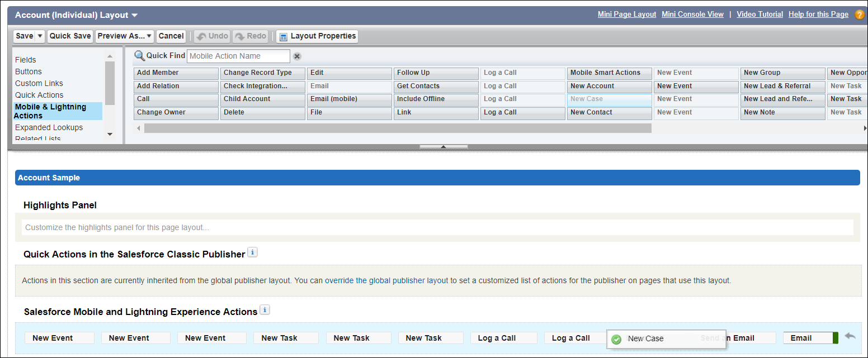Select Buttons in the sidebar list
Image resolution: width=868 pixels, height=358 pixels.
click(29, 71)
